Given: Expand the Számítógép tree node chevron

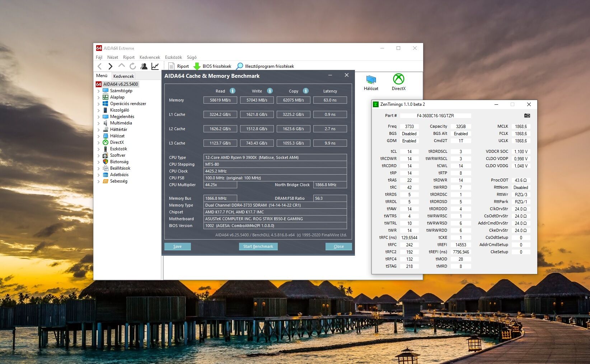Looking at the screenshot, I should 99,91.
